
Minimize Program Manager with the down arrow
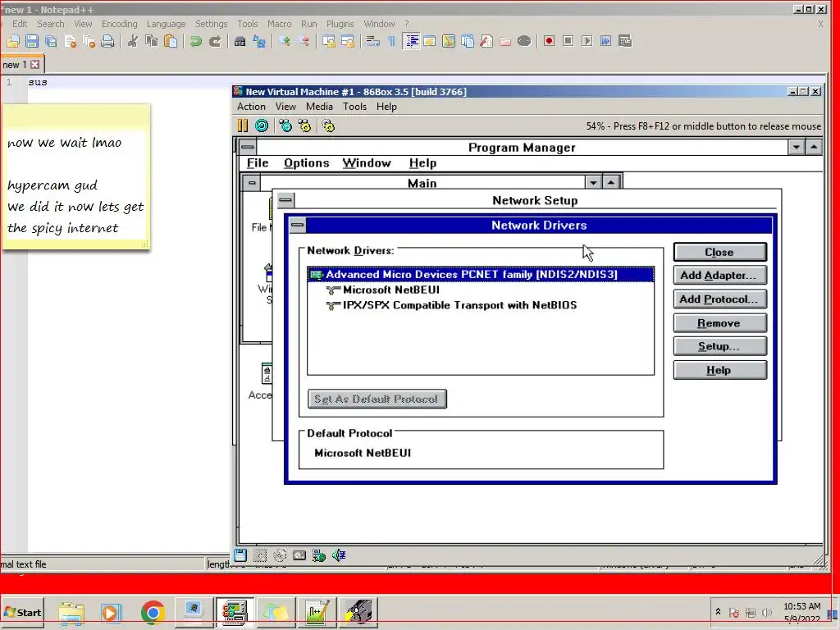[x=796, y=147]
